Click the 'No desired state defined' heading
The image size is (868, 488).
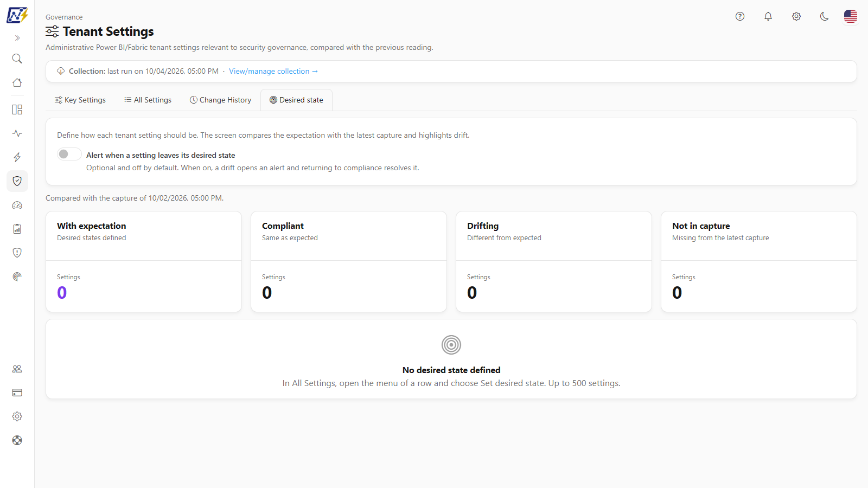(x=451, y=370)
